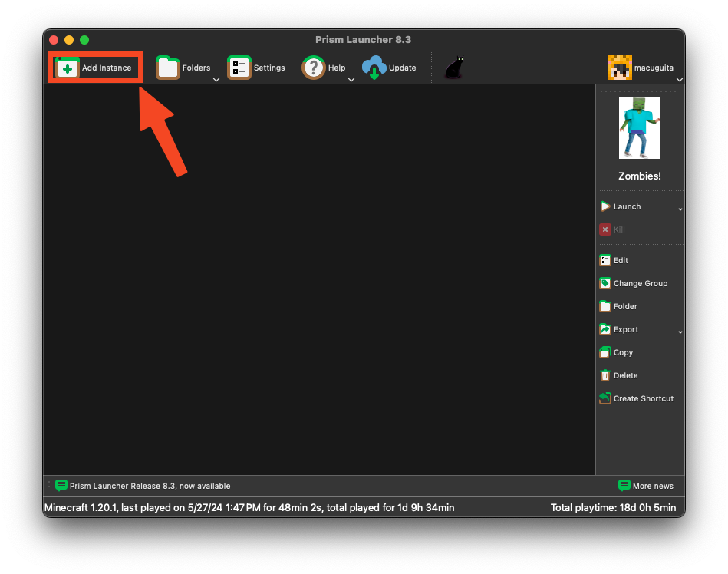The width and height of the screenshot is (728, 574).
Task: Click the Update cloud icon
Action: point(374,68)
